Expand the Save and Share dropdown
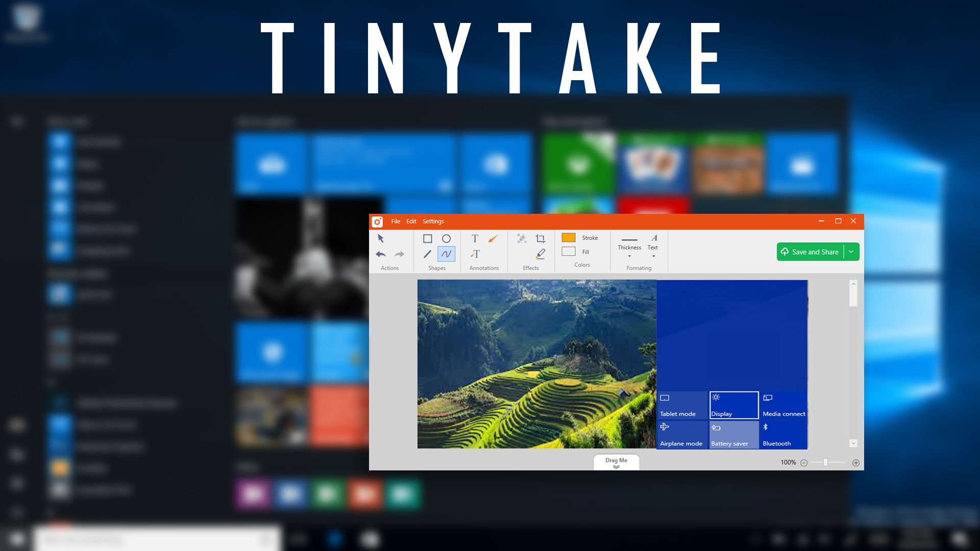The width and height of the screenshot is (980, 551). point(851,252)
